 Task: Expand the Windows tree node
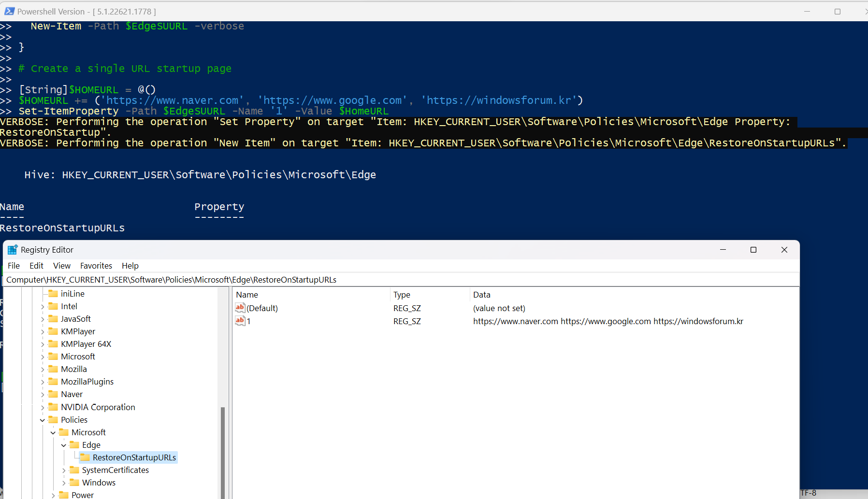click(64, 483)
